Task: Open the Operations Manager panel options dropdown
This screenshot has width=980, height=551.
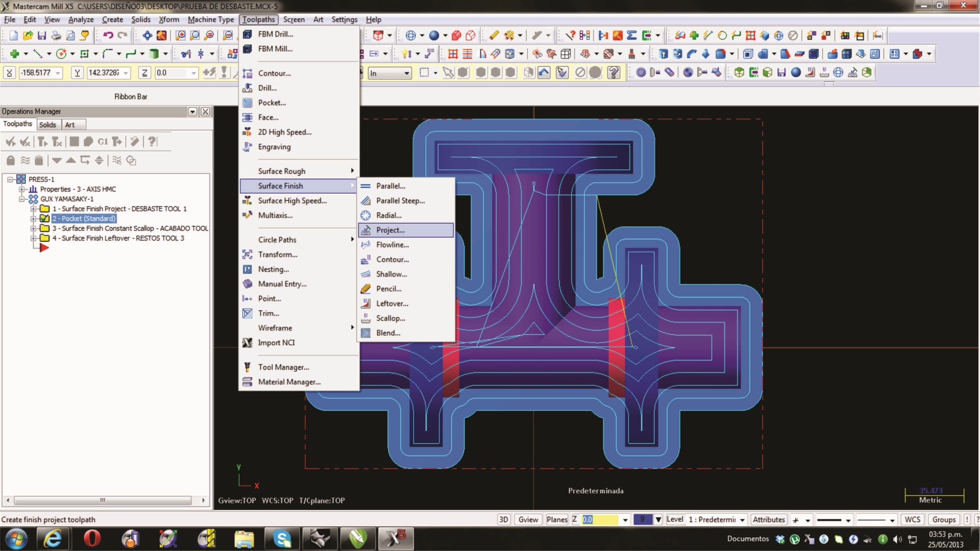Action: pyautogui.click(x=192, y=112)
